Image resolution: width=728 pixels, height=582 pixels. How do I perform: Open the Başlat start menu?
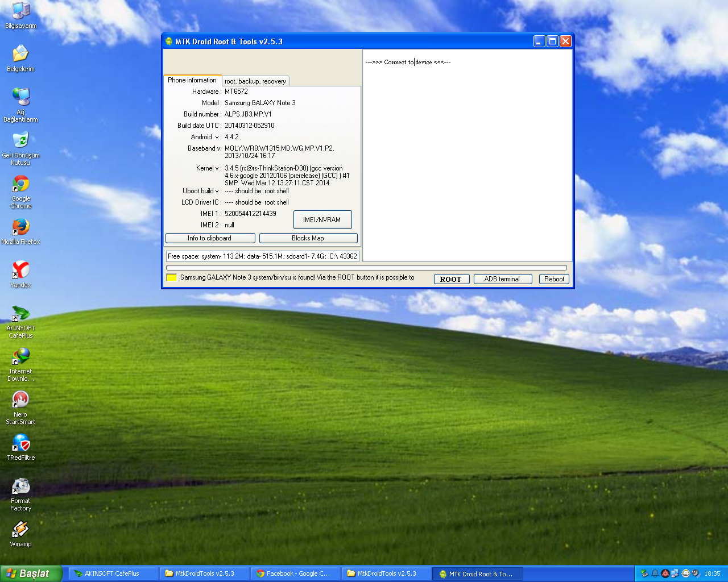click(x=31, y=573)
